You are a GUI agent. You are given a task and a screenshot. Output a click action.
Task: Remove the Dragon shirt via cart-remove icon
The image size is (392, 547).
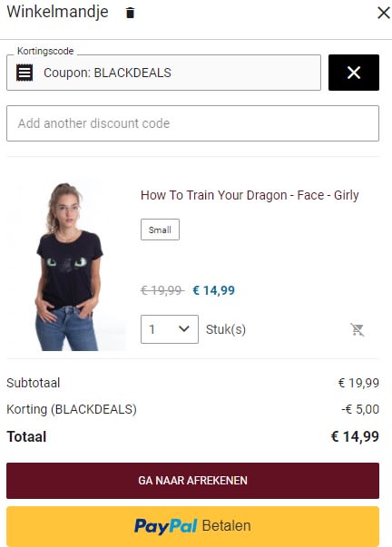pyautogui.click(x=358, y=329)
